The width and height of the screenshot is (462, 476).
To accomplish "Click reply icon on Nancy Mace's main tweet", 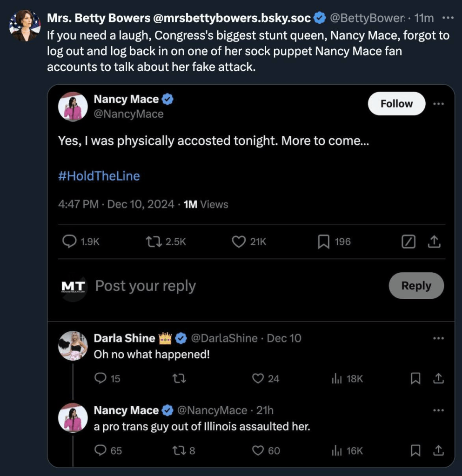I will tap(69, 241).
